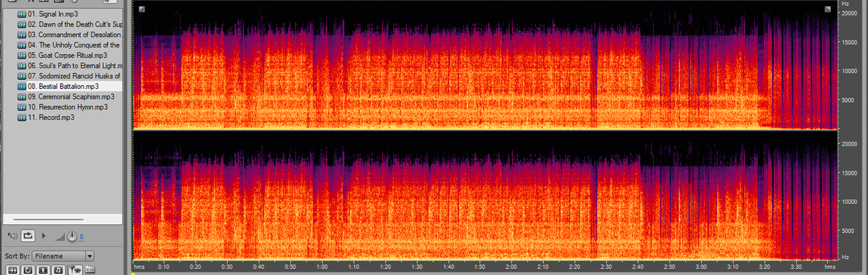Click 3:00 on the timeline ruler
Viewport: 868px width, 275px height.
point(701,267)
